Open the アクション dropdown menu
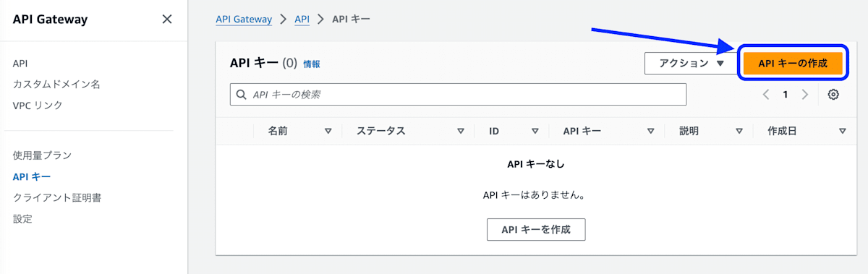The image size is (868, 274). point(691,63)
